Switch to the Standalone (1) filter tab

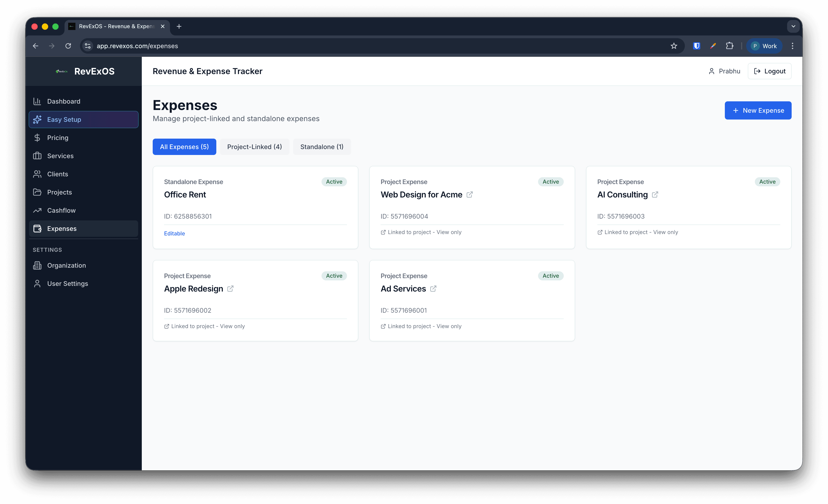click(x=322, y=147)
